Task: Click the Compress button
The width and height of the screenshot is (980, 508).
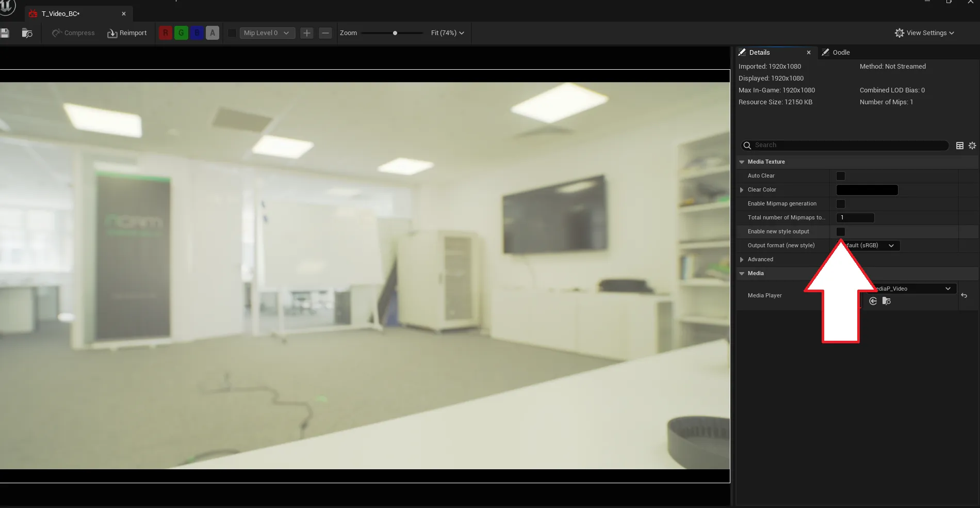Action: coord(73,33)
